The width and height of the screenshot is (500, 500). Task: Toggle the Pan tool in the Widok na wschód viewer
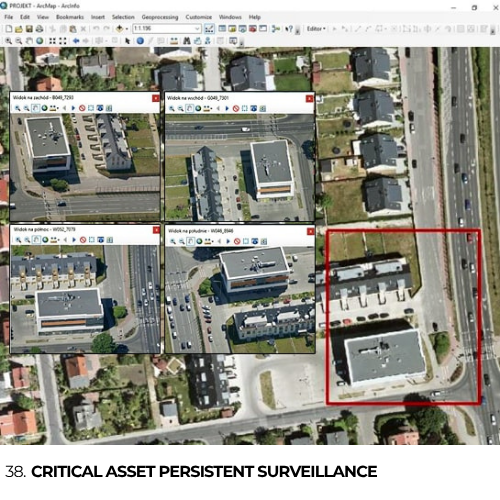[x=189, y=108]
